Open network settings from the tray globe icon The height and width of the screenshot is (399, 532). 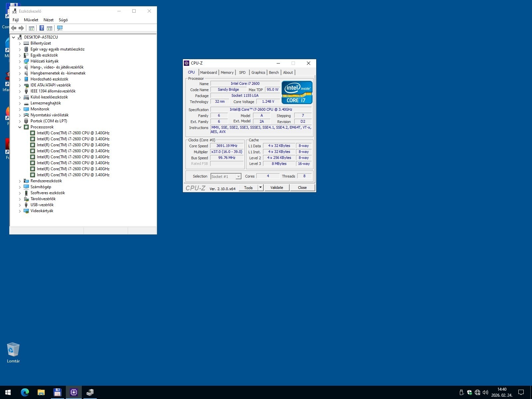tap(477, 392)
